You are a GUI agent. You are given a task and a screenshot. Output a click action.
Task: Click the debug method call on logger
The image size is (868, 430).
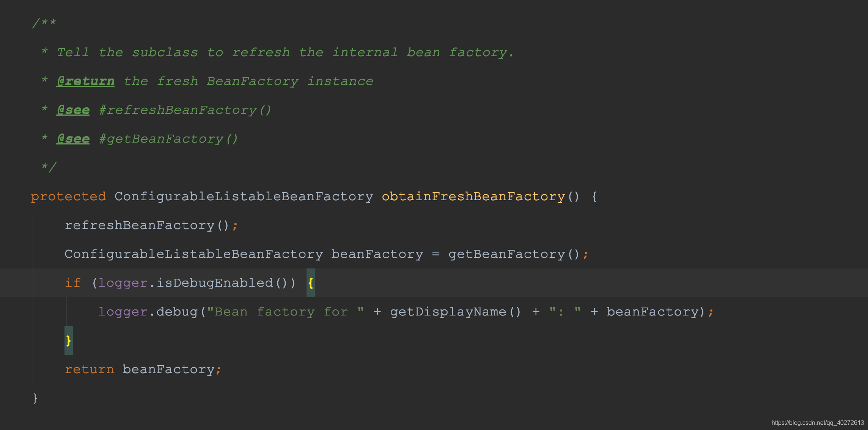click(177, 312)
